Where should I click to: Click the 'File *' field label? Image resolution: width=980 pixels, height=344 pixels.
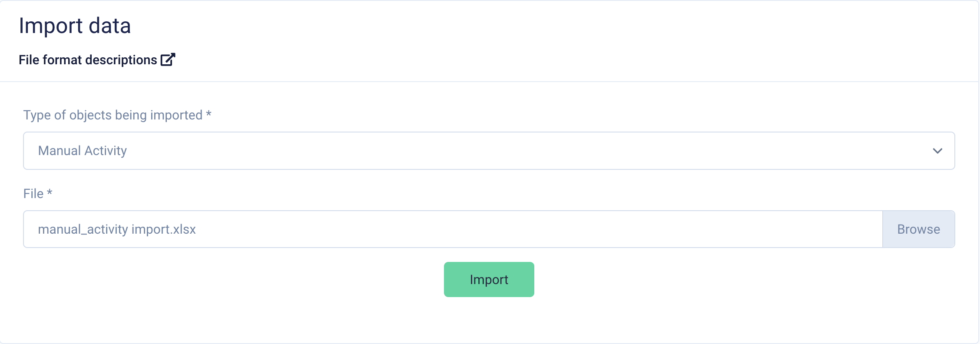point(38,194)
